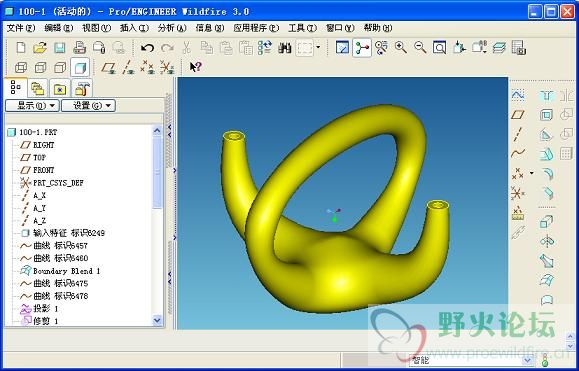The image size is (579, 371).
Task: Click the Zoom In magnifier icon
Action: tap(401, 48)
